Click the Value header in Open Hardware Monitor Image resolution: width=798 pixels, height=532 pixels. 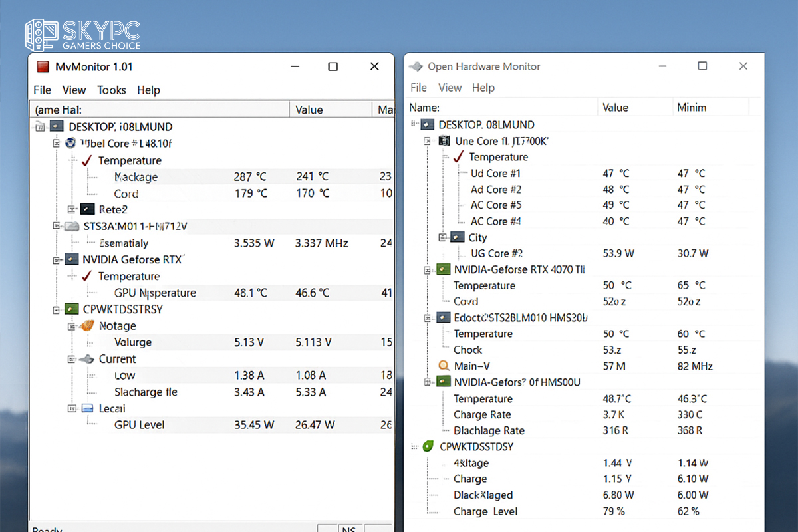pyautogui.click(x=635, y=107)
